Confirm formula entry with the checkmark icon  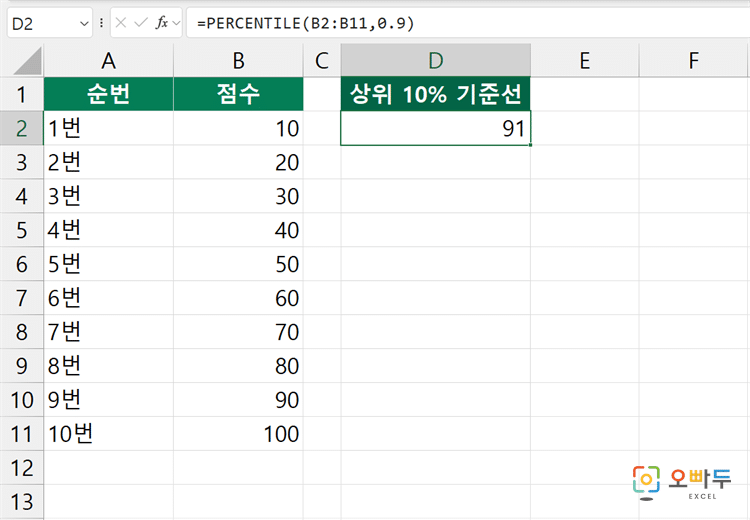click(141, 22)
